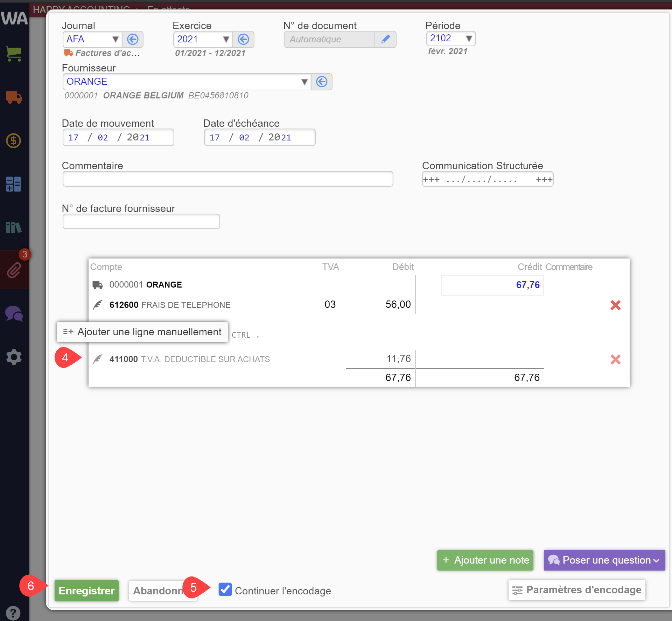This screenshot has width=672, height=621.
Task: Click the Commentaire input field
Action: 228,179
